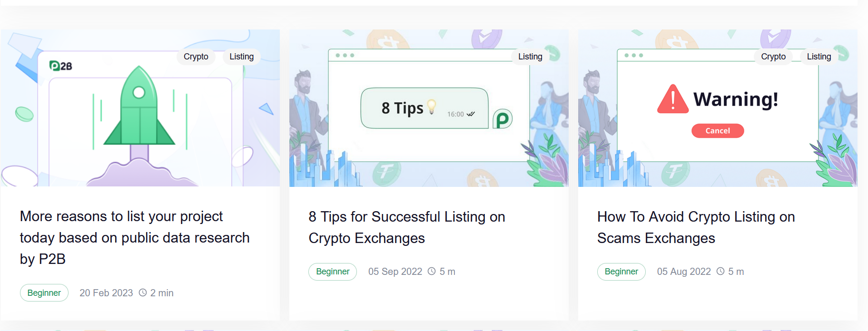Click the red warning triangle icon

tap(672, 99)
